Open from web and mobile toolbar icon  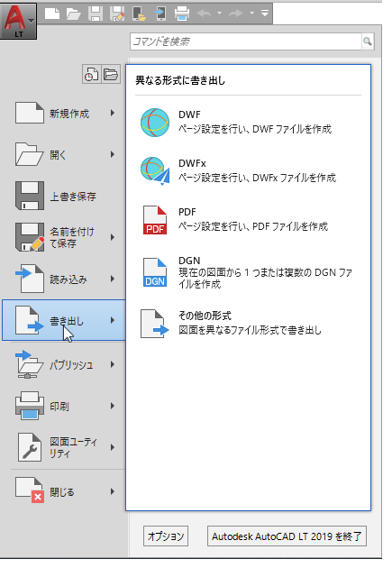click(139, 14)
